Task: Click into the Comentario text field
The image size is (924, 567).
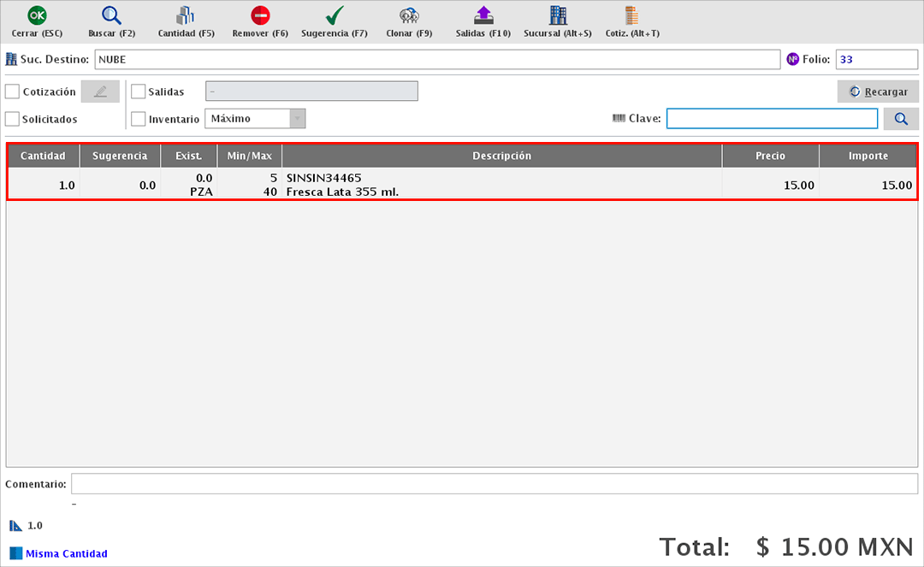Action: pyautogui.click(x=494, y=484)
